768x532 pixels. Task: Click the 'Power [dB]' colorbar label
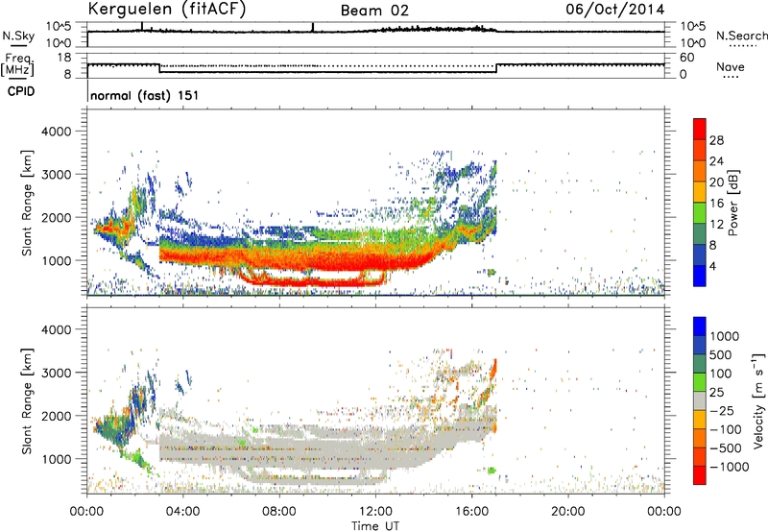[732, 203]
